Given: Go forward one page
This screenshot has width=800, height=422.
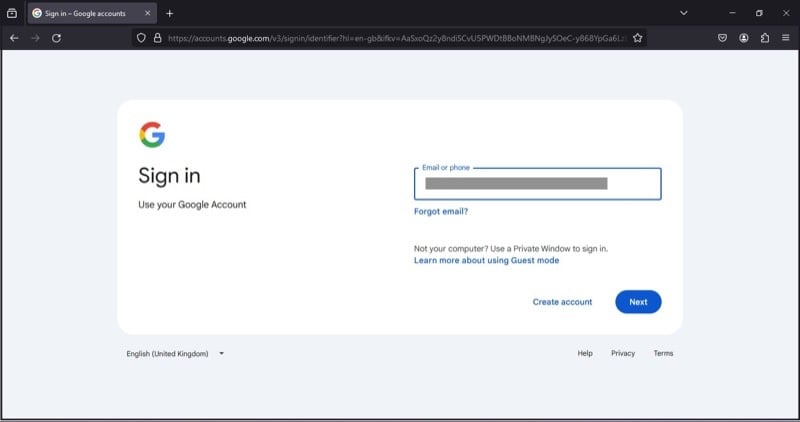Looking at the screenshot, I should pos(35,38).
